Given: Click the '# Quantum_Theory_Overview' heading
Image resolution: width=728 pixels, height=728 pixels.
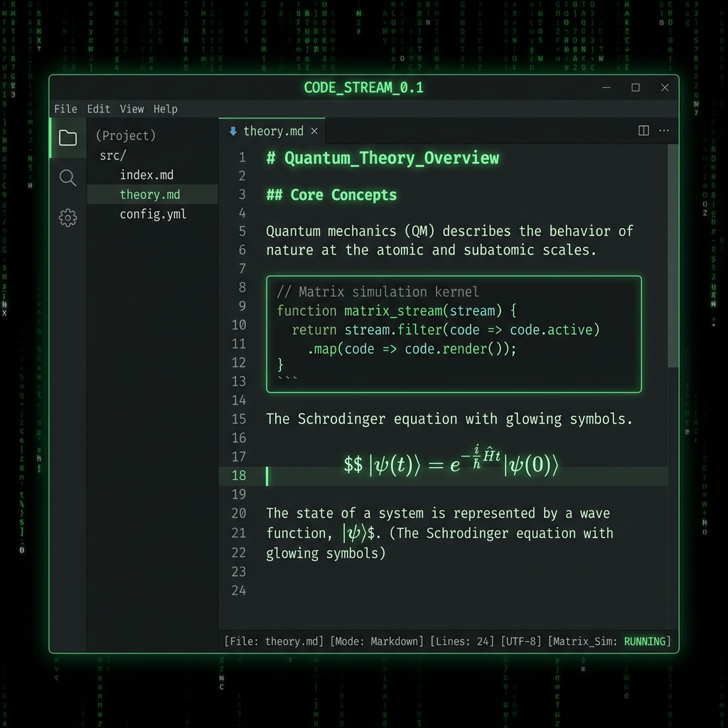Looking at the screenshot, I should click(382, 158).
